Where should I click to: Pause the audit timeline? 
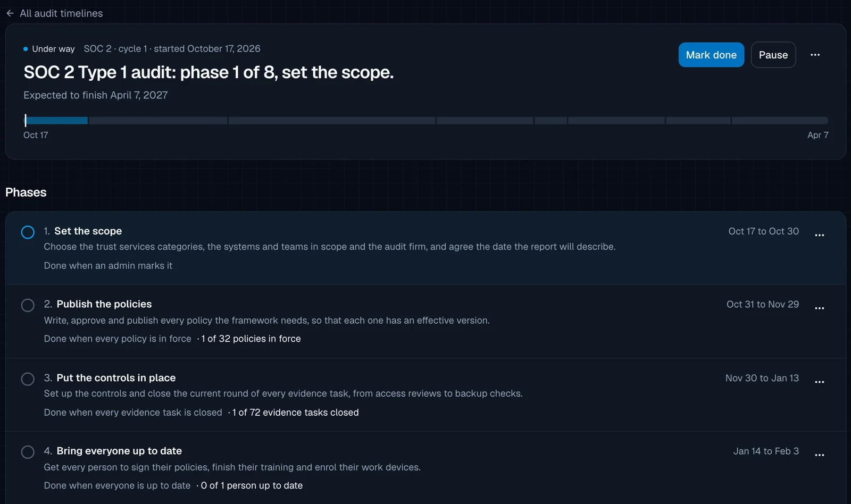click(x=773, y=55)
